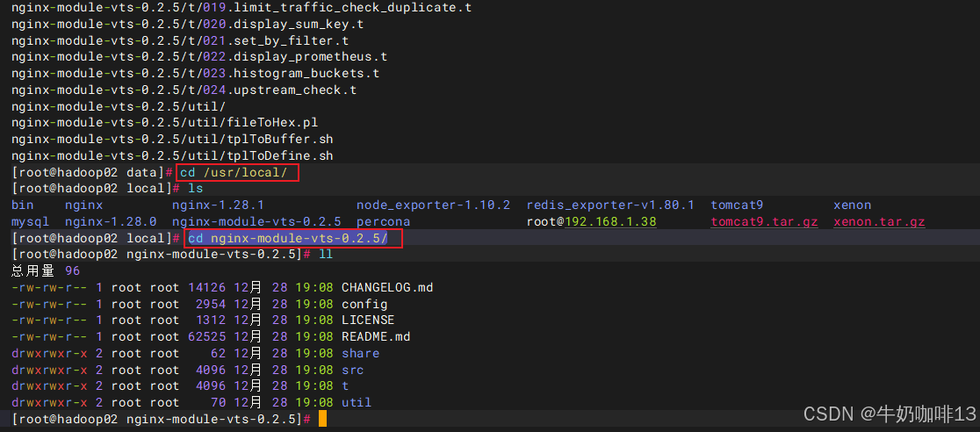Click the 'll' command text
Viewport: 980px width, 432px height.
click(326, 254)
